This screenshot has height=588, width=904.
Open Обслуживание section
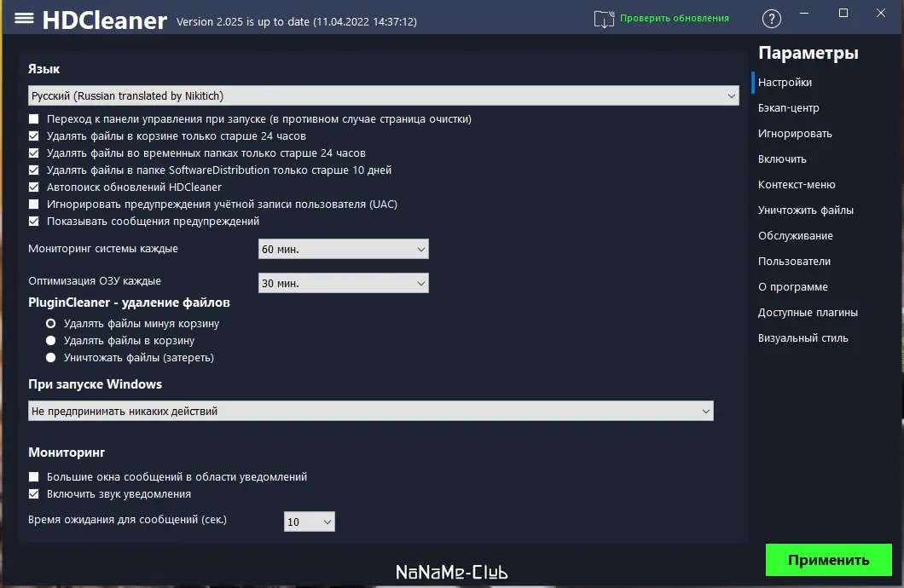click(795, 235)
